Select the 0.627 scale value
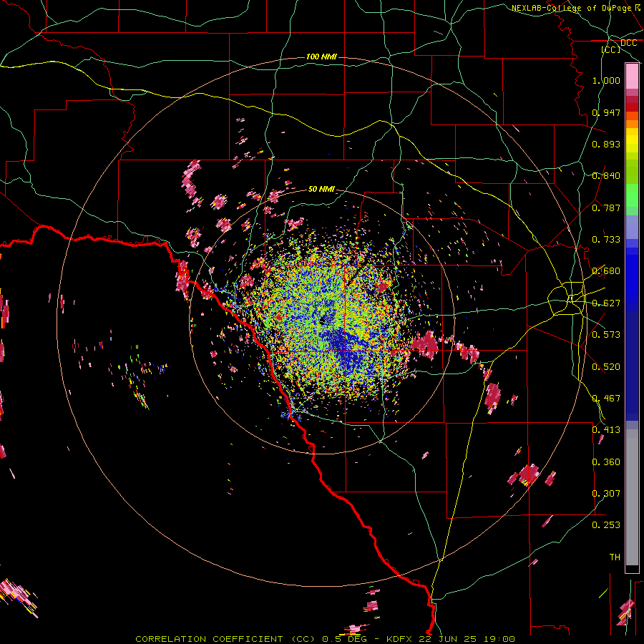This screenshot has width=644, height=644. tap(606, 303)
